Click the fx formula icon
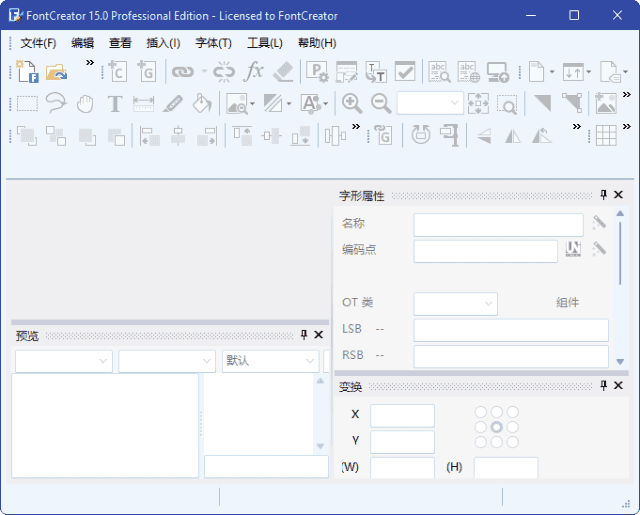 pyautogui.click(x=254, y=71)
